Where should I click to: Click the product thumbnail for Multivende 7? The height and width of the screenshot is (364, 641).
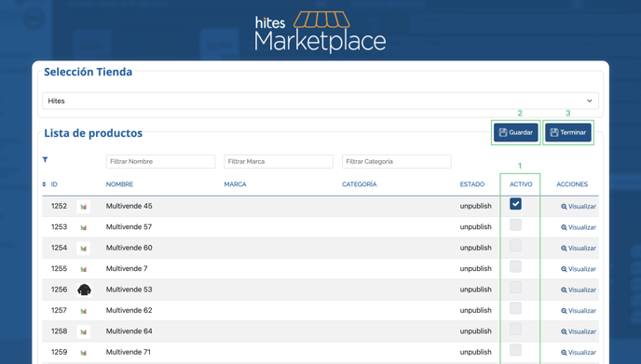(x=84, y=269)
